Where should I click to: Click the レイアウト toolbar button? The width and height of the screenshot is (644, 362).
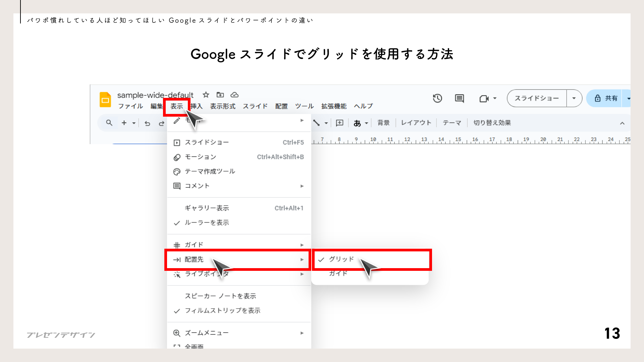[x=416, y=123]
